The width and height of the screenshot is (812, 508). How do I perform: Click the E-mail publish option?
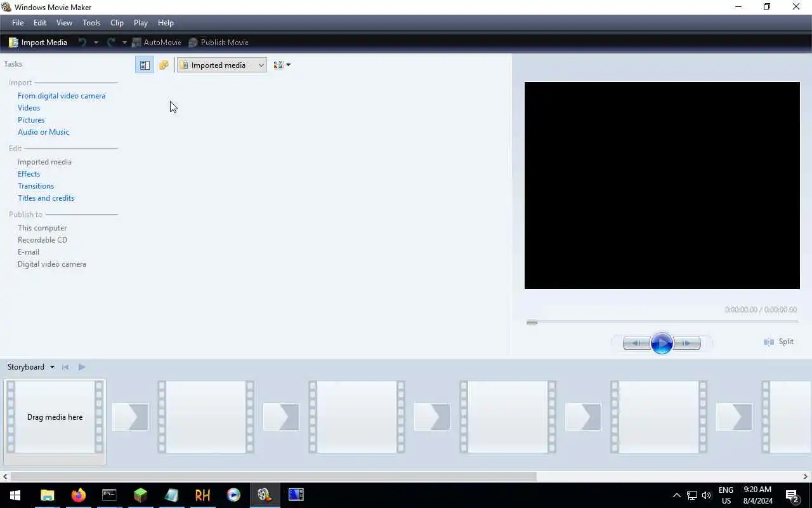pos(29,252)
